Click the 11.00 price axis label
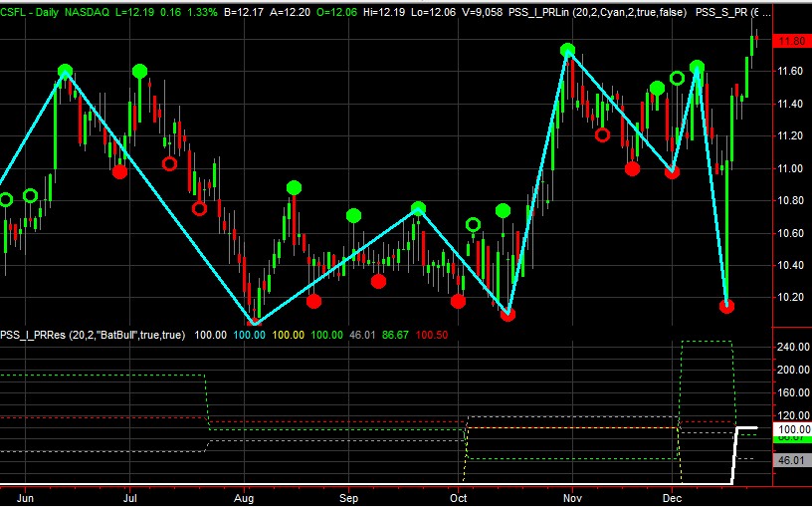Viewport: 812px width, 507px height. (790, 168)
